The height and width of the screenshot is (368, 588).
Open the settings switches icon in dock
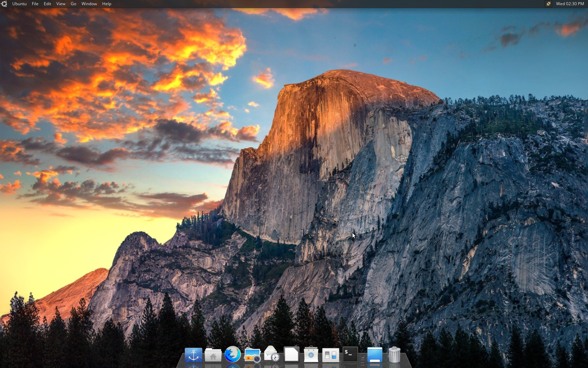(x=330, y=355)
